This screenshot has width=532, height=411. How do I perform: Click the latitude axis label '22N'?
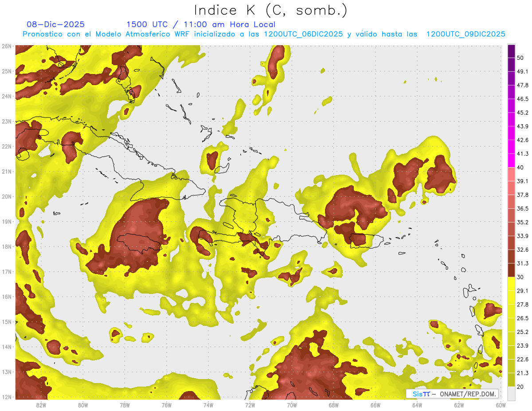point(7,146)
